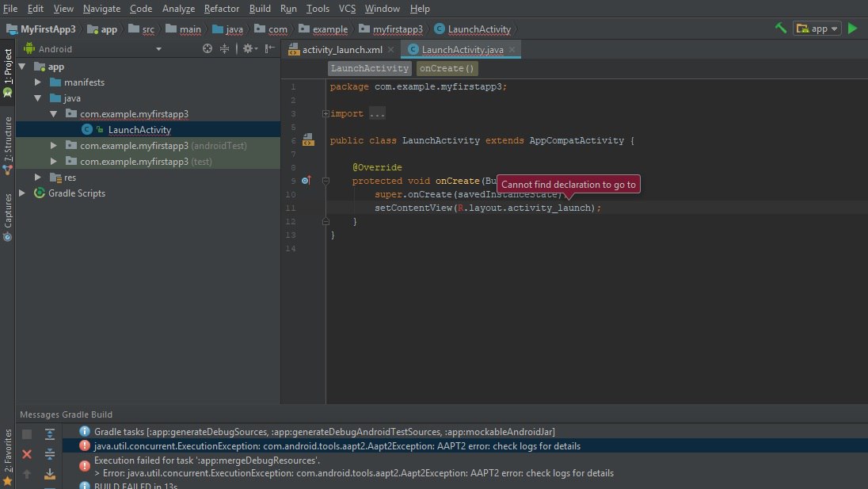Expand the com.example.myfirstapp3 (androidTest) package
Image resolution: width=868 pixels, height=489 pixels.
[x=54, y=146]
